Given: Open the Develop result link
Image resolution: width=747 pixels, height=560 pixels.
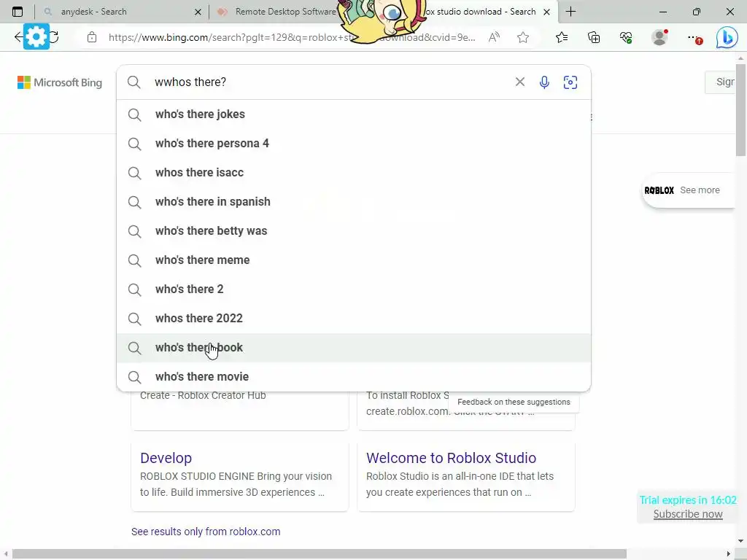Looking at the screenshot, I should pyautogui.click(x=166, y=458).
